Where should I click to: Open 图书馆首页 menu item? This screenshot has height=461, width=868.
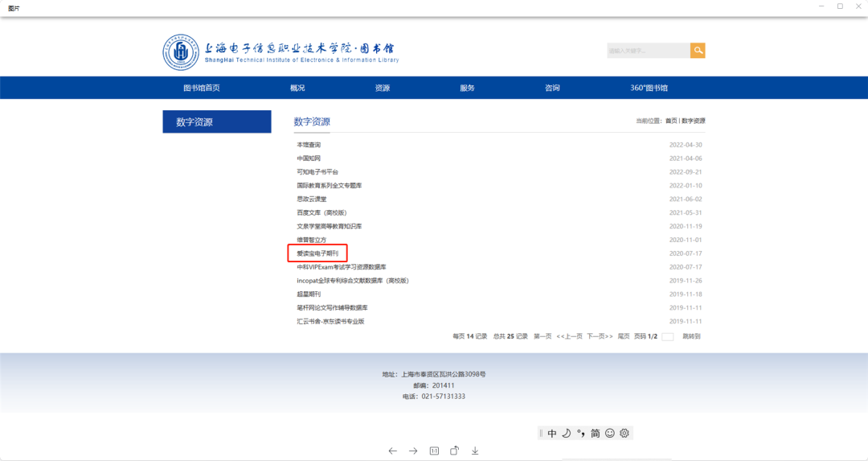pyautogui.click(x=202, y=88)
